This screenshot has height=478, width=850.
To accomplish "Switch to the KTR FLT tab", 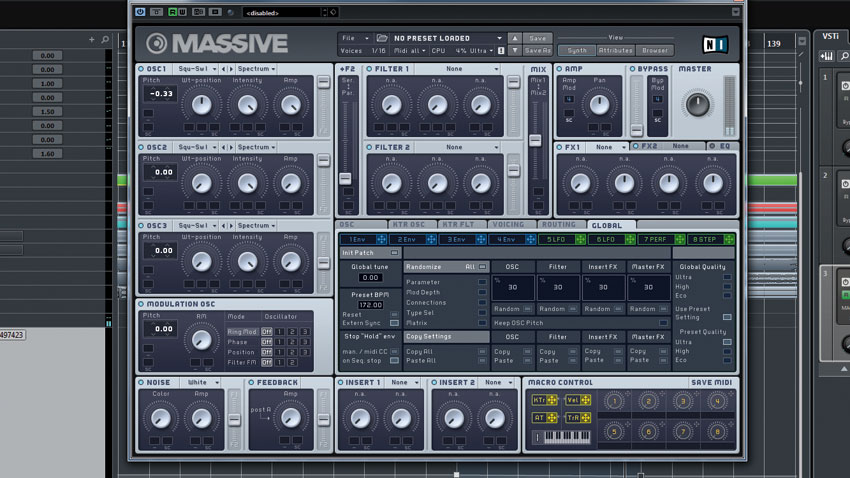I will point(462,224).
